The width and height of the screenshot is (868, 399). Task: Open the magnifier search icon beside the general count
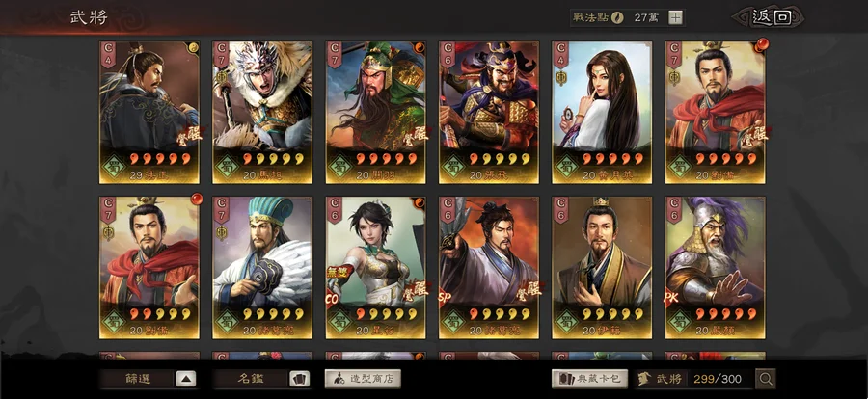click(766, 379)
